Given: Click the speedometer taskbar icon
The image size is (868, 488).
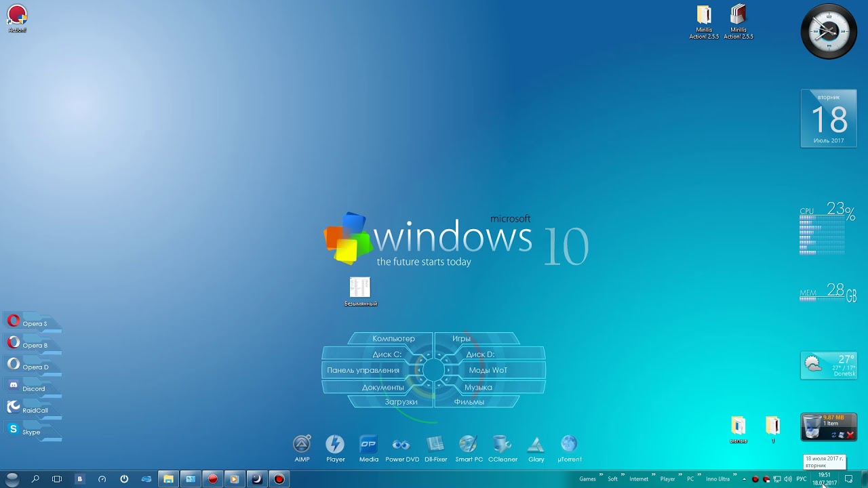Looking at the screenshot, I should 102,479.
